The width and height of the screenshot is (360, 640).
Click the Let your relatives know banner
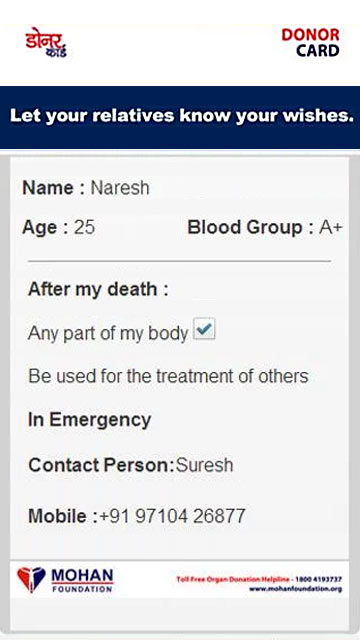(x=180, y=117)
